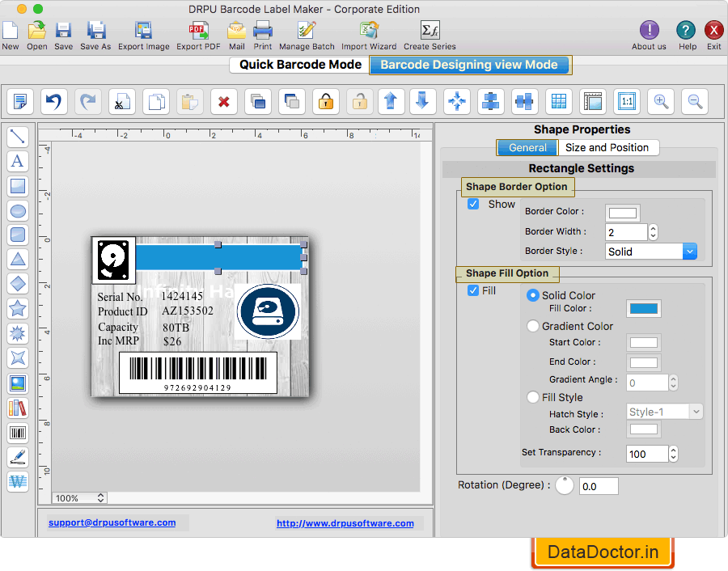Click the Signature/pen tool at sidebar bottom

[x=18, y=457]
